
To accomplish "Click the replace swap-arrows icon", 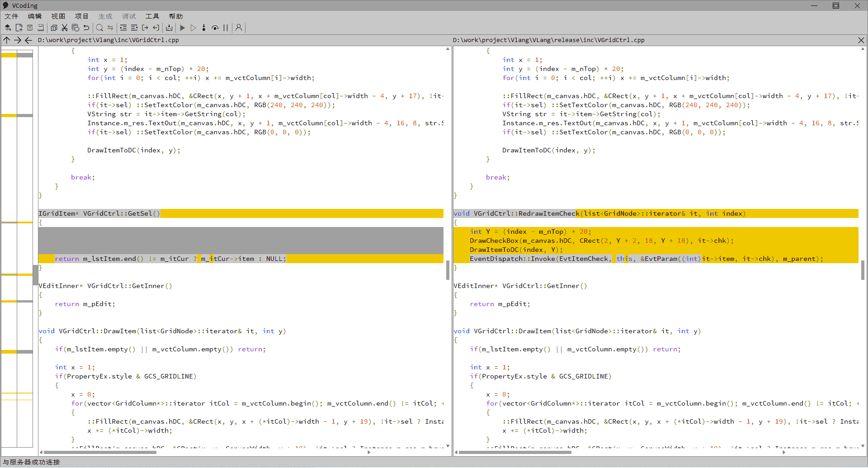I will pyautogui.click(x=110, y=28).
